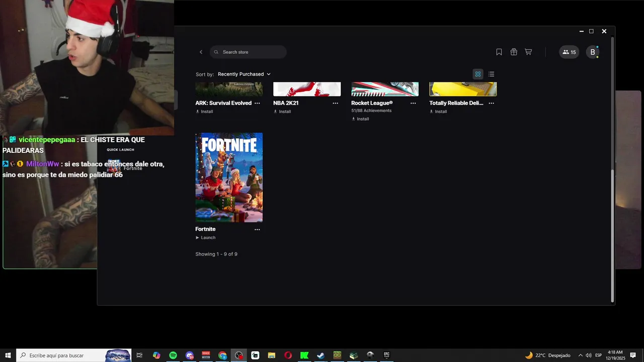Open the shopping cart icon
This screenshot has width=644, height=362.
coord(528,52)
